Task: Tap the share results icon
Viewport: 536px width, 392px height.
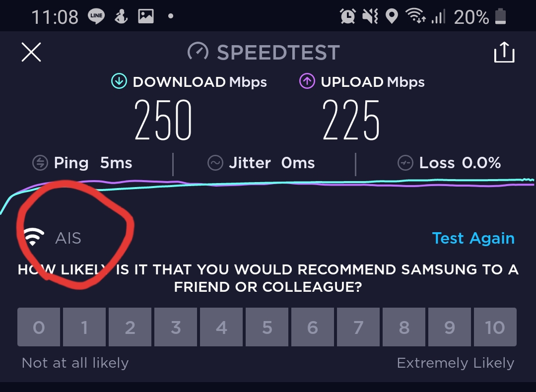Action: (504, 52)
